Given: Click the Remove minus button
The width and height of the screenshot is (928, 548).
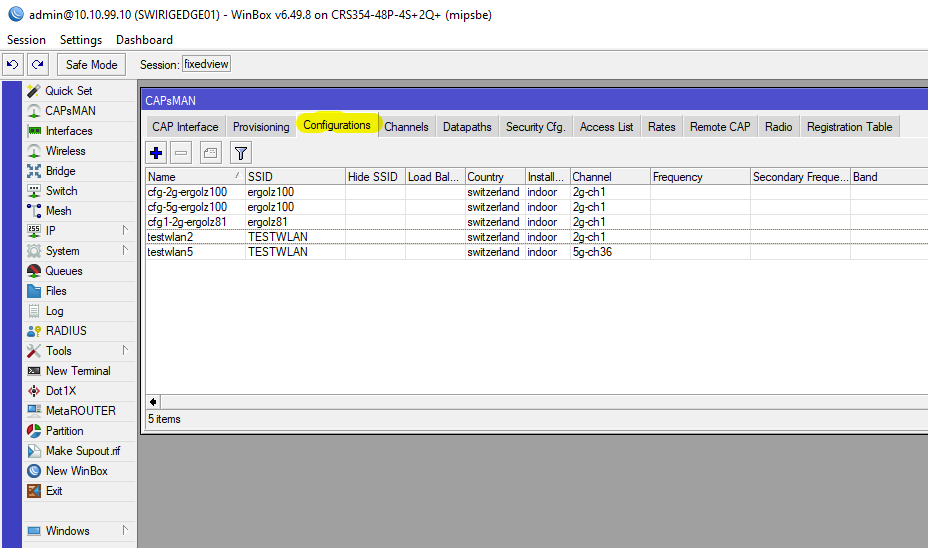Looking at the screenshot, I should tap(181, 153).
